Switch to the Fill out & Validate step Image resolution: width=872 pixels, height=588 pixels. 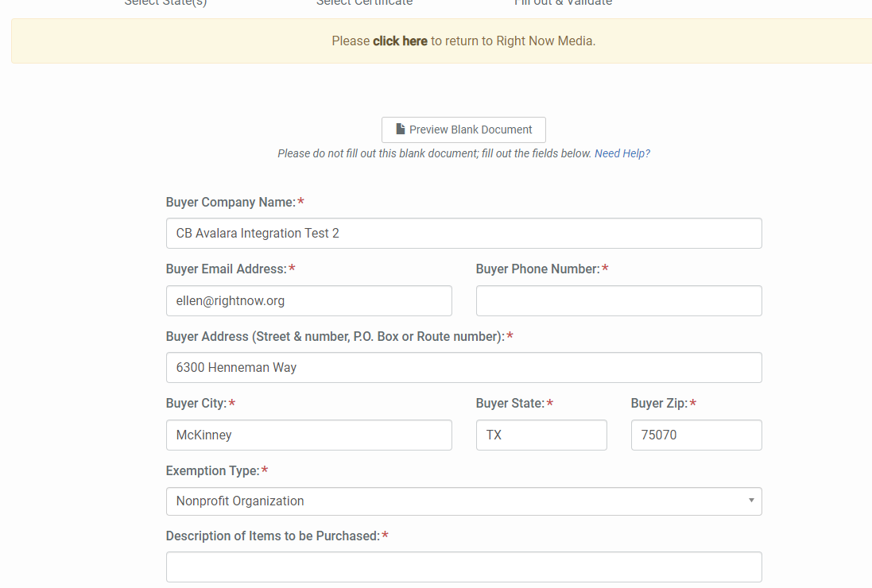click(563, 2)
